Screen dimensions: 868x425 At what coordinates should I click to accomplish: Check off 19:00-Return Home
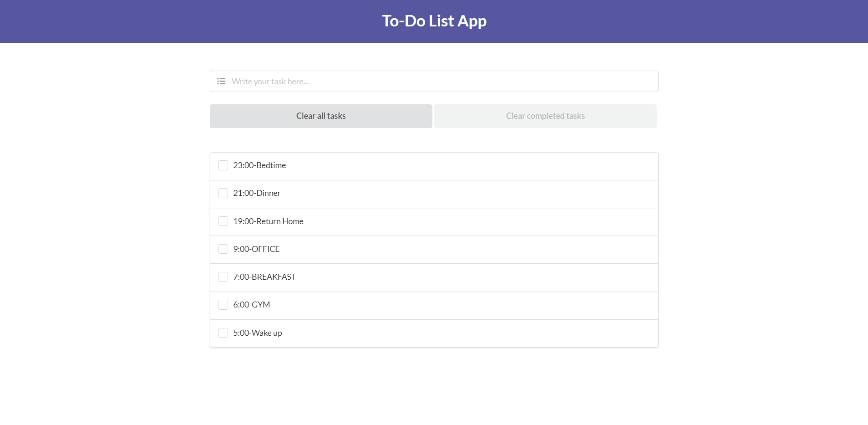tap(223, 221)
